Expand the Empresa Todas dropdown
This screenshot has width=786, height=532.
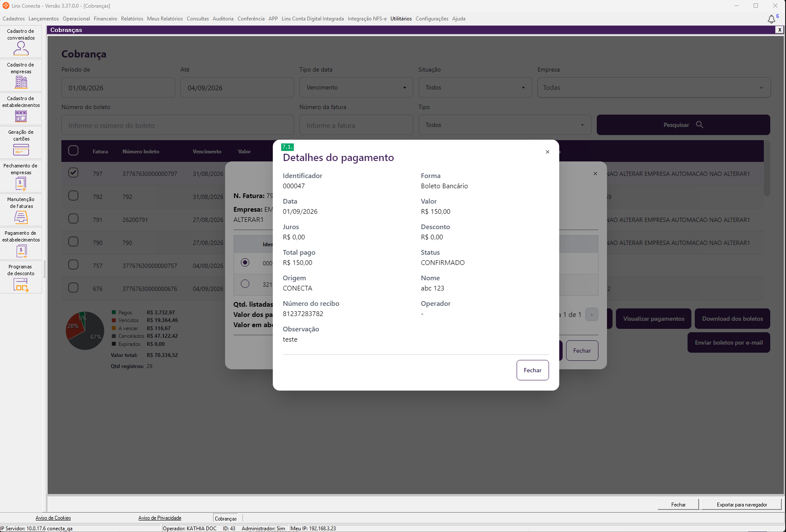point(654,87)
